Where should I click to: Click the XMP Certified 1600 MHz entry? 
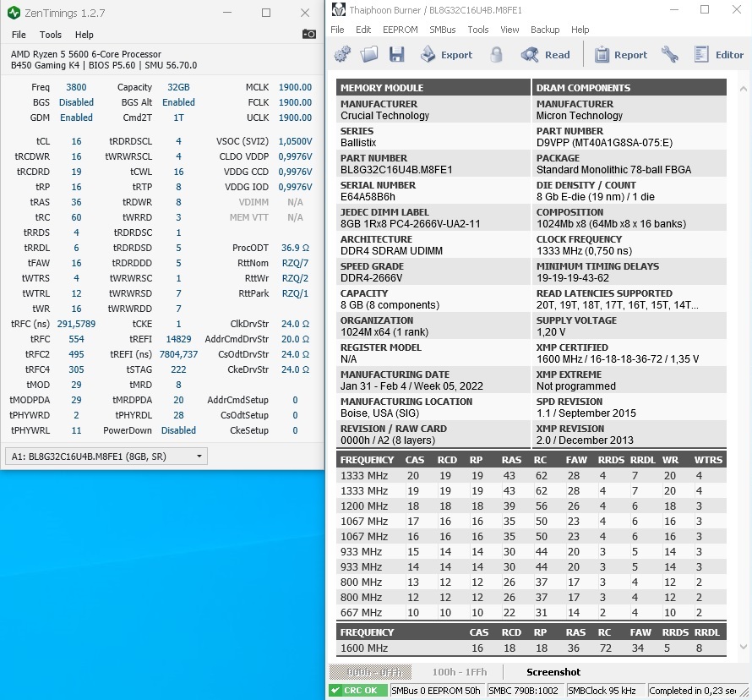pos(618,358)
